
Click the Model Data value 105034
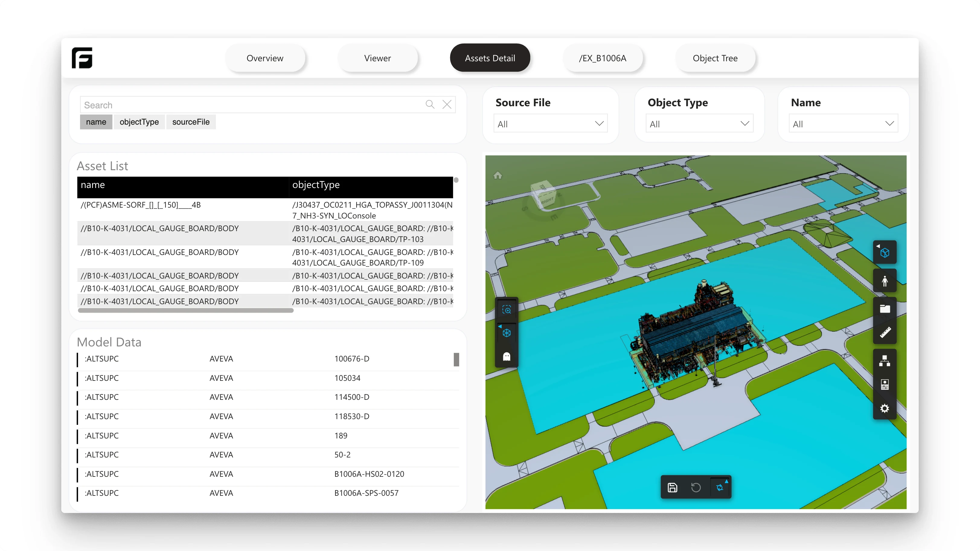(347, 378)
